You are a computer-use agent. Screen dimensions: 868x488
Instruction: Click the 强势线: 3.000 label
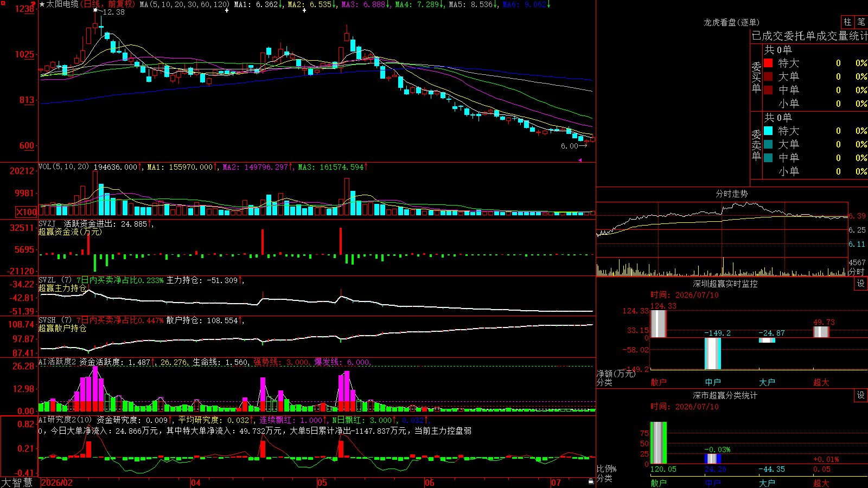281,362
